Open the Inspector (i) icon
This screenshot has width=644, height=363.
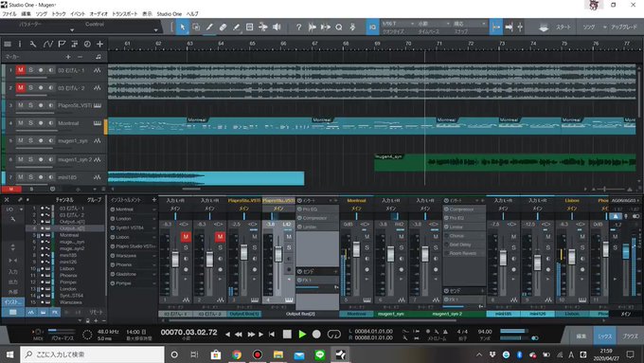coord(19,44)
